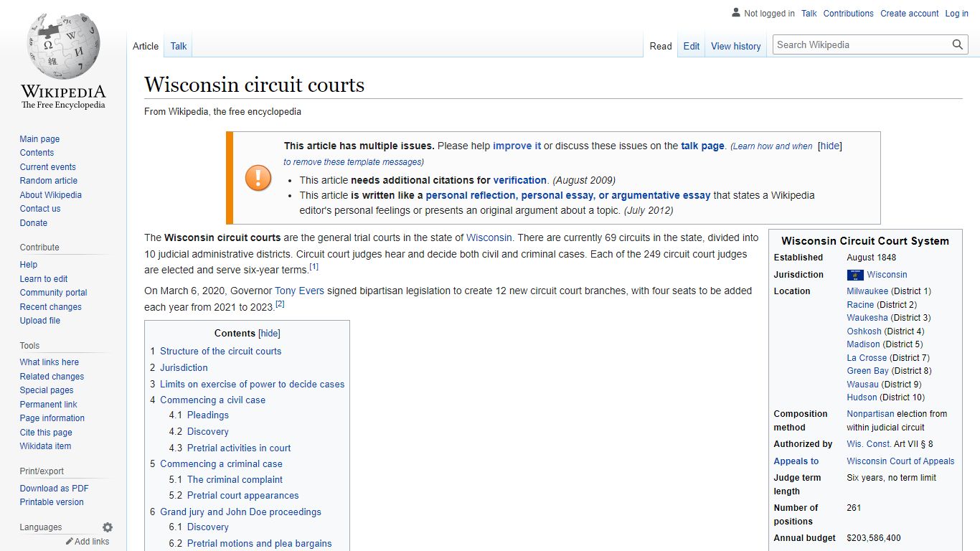Jump to citation reference [1]
This screenshot has width=980, height=551.
click(314, 267)
